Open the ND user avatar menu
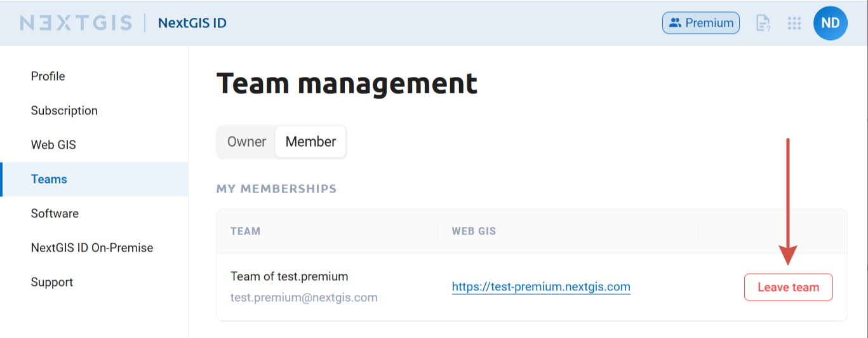The width and height of the screenshot is (868, 338). [831, 24]
